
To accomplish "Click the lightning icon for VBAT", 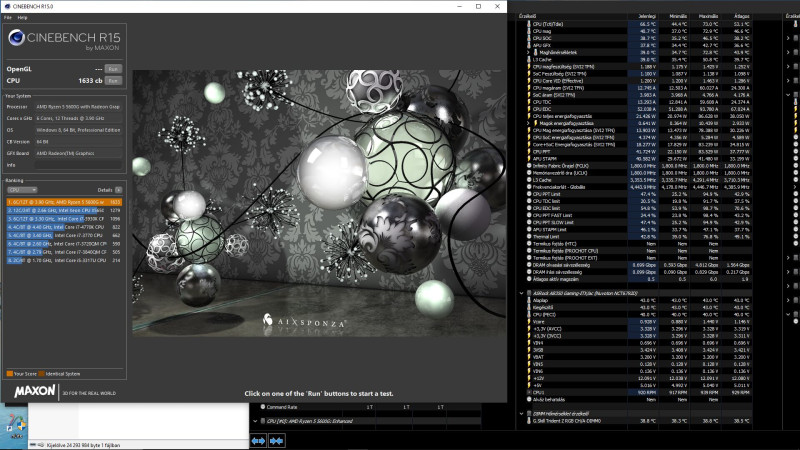I will tap(529, 357).
